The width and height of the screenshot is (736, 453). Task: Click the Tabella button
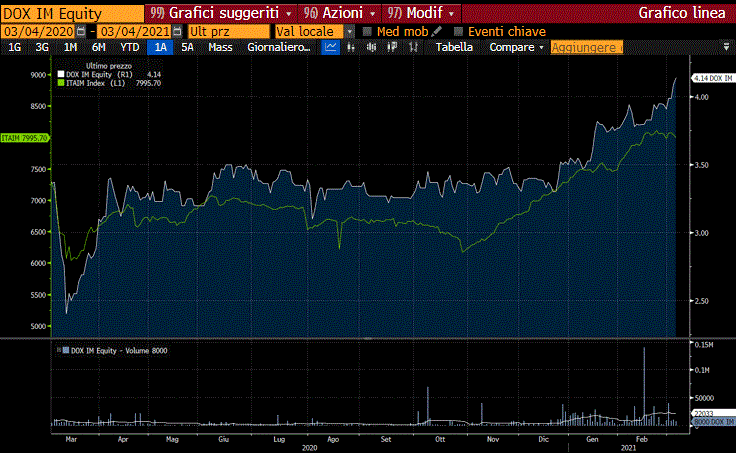[455, 47]
